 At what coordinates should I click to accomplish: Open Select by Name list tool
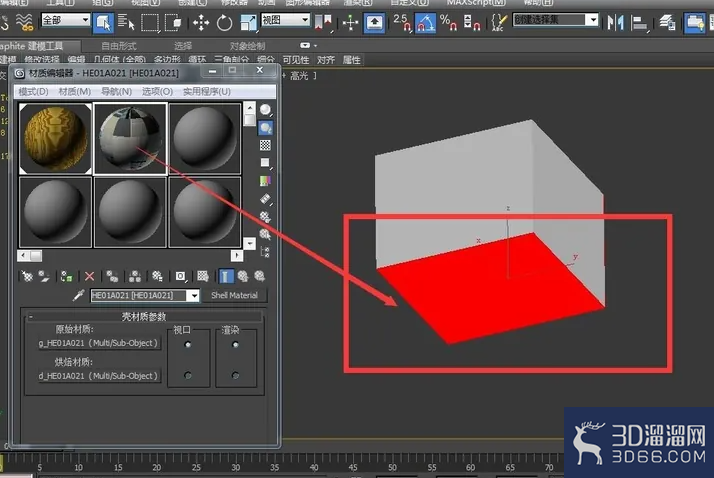point(126,22)
